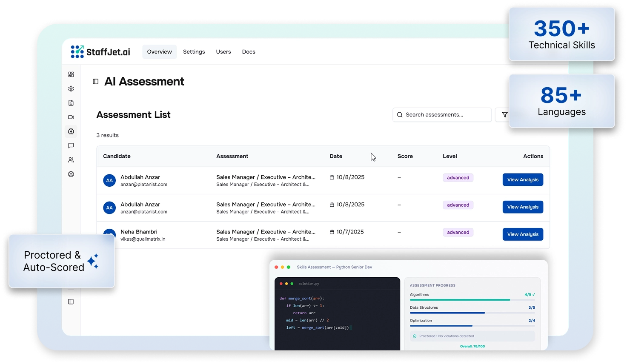Click View Analysis in the first candidate row
The height and width of the screenshot is (364, 627).
522,180
